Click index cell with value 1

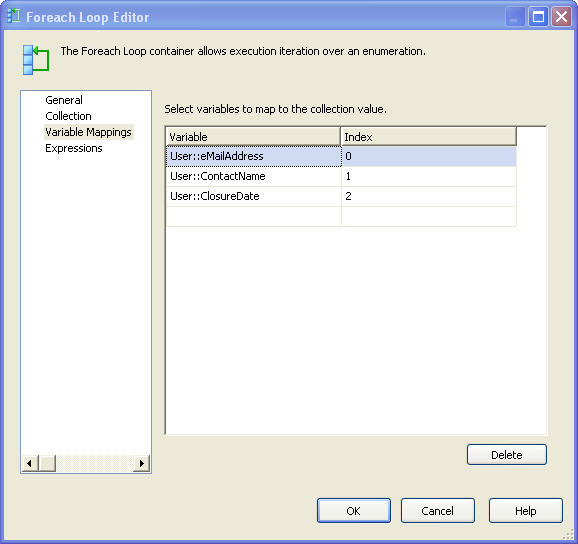[x=429, y=176]
